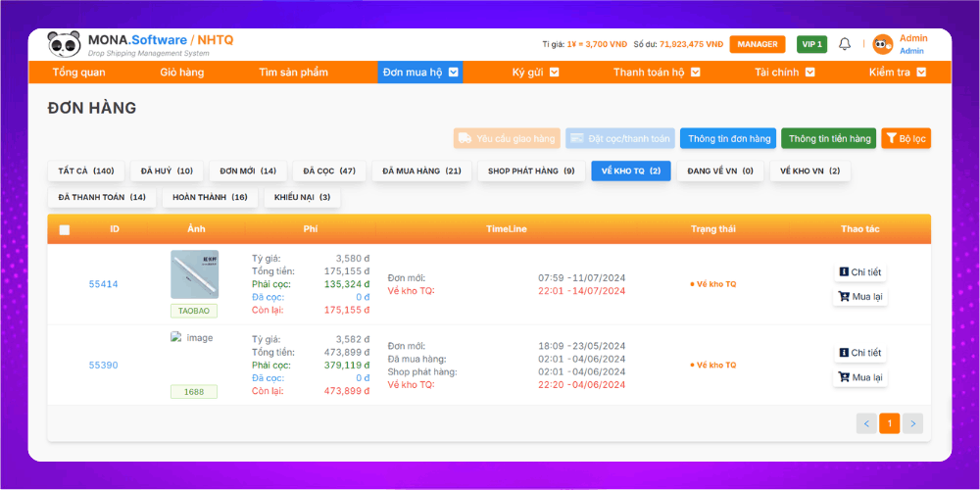This screenshot has height=490, width=980.
Task: Click Mua lại for order 55390
Action: click(x=860, y=377)
